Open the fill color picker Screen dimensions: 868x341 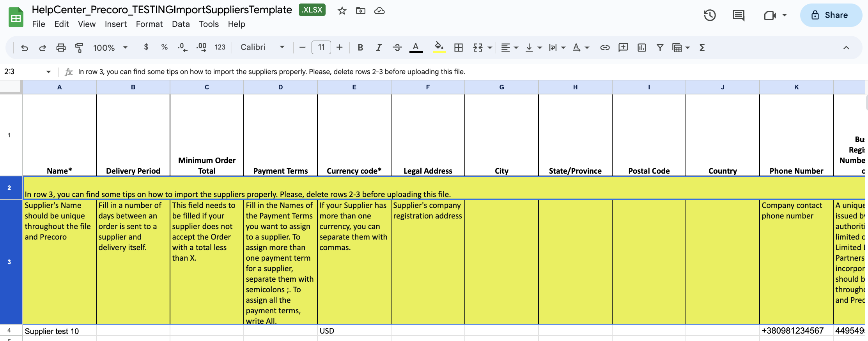439,48
